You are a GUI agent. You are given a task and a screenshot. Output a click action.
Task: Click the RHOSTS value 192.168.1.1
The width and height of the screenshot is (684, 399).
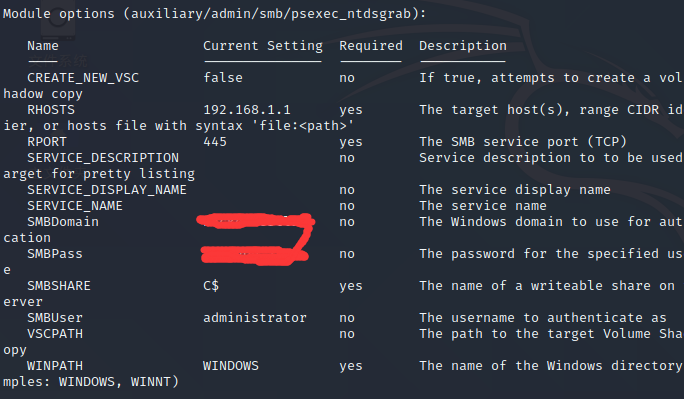coord(247,110)
